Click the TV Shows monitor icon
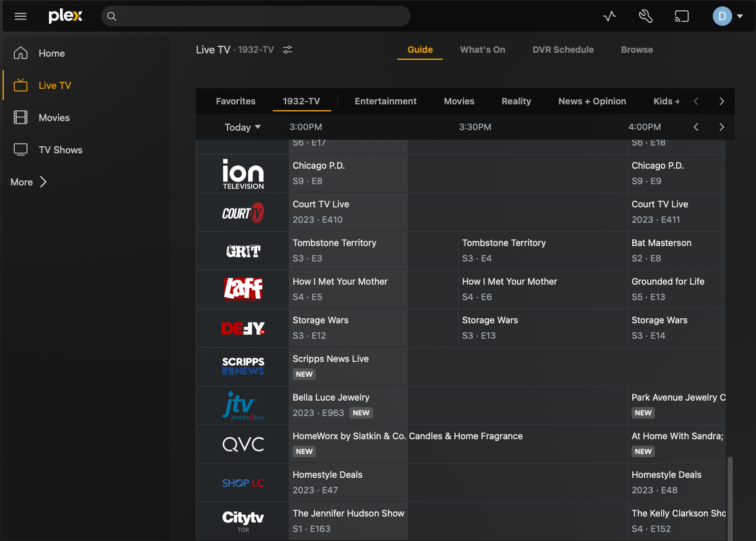756x541 pixels. (x=21, y=150)
